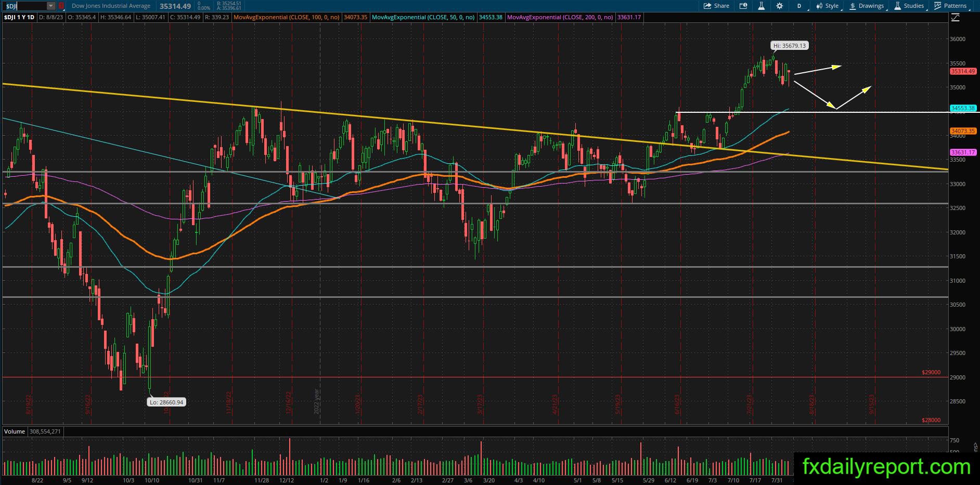Click the Volume study label

(x=15, y=431)
